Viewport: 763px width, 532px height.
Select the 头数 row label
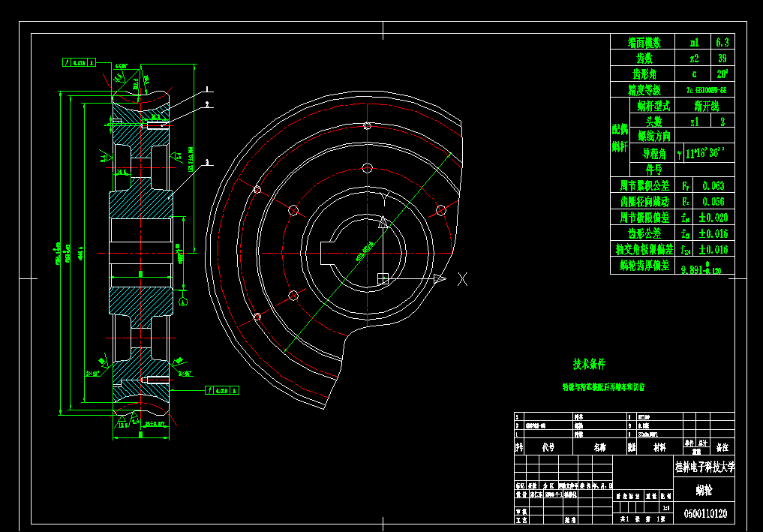click(653, 122)
